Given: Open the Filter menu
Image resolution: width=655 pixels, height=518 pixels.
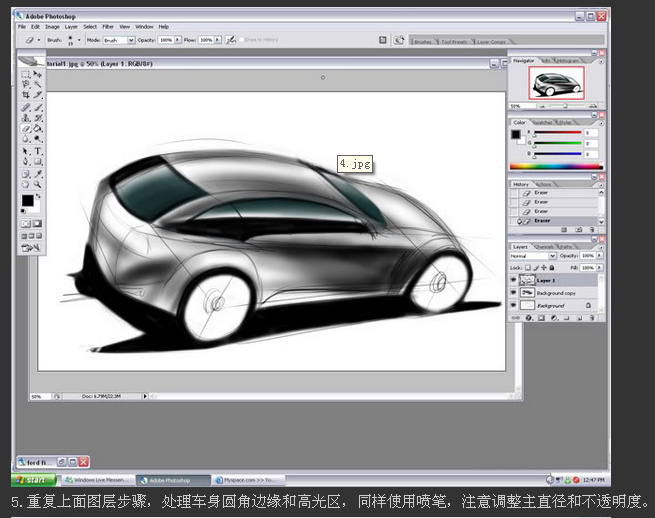Looking at the screenshot, I should click(x=108, y=27).
